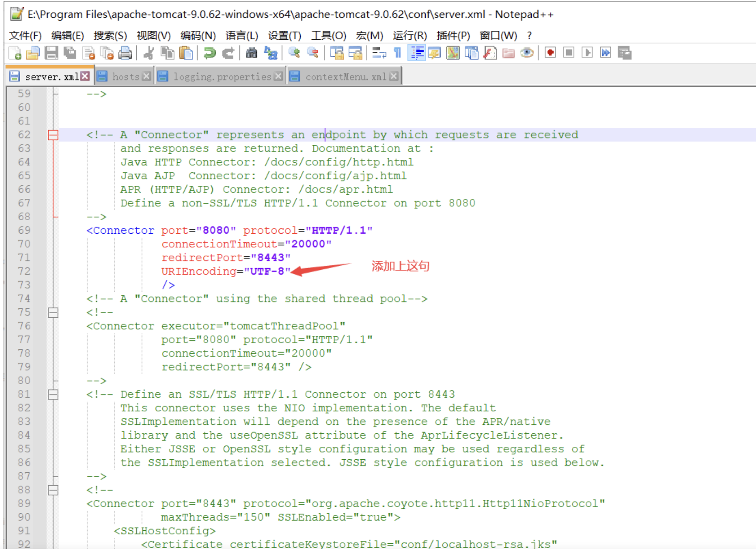Open the 文件(F) menu
This screenshot has height=558, width=756.
point(25,35)
